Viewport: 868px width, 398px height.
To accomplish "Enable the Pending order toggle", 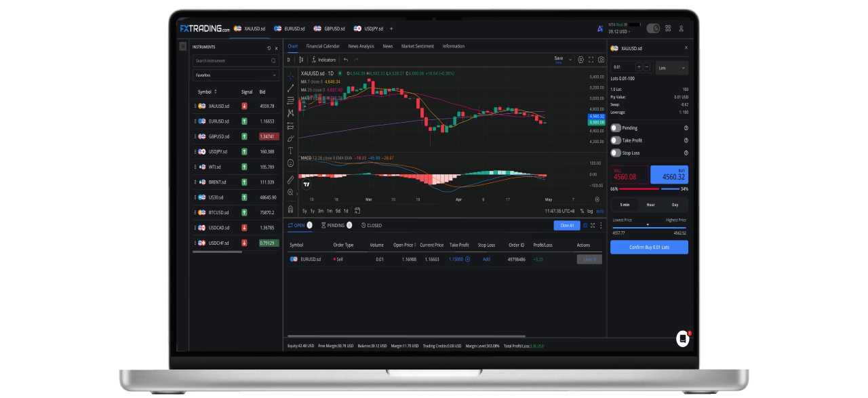I will [x=616, y=127].
